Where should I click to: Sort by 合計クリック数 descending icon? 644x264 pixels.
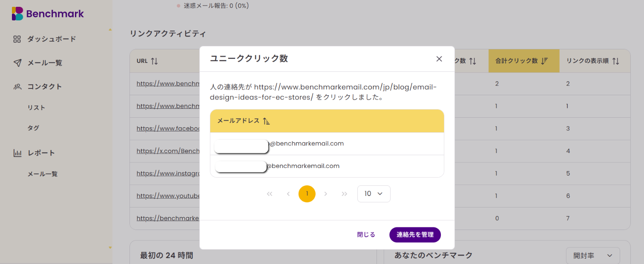click(x=544, y=61)
